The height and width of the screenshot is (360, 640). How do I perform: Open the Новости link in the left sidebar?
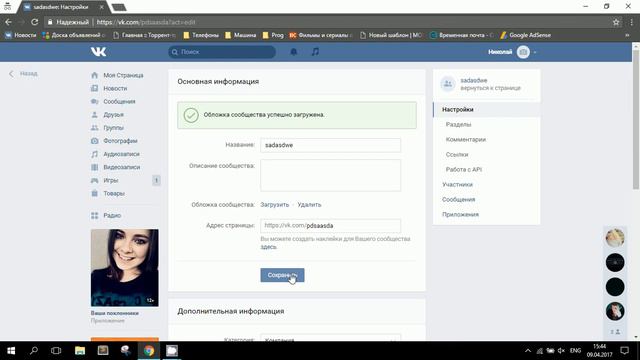pyautogui.click(x=115, y=88)
